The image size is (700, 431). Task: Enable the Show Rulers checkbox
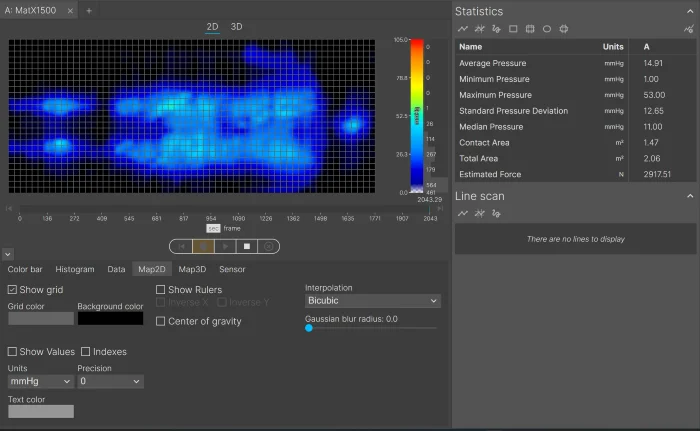coord(161,290)
